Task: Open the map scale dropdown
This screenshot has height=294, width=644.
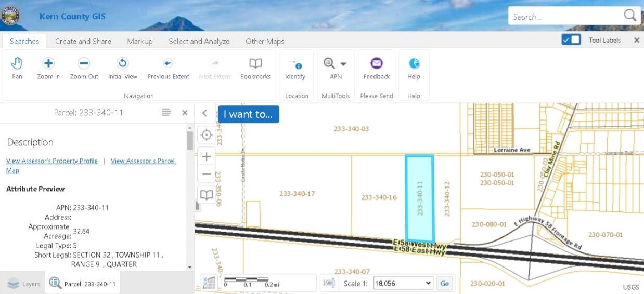Action: [403, 283]
